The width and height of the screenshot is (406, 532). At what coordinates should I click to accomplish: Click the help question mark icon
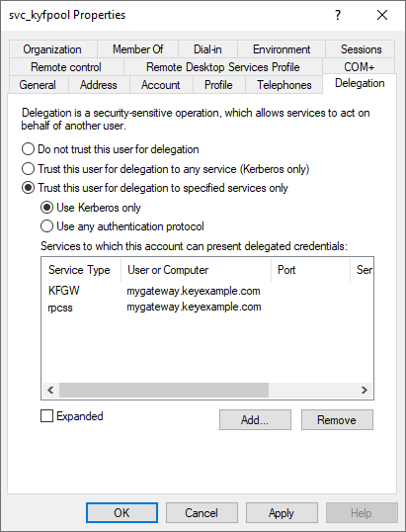click(338, 15)
